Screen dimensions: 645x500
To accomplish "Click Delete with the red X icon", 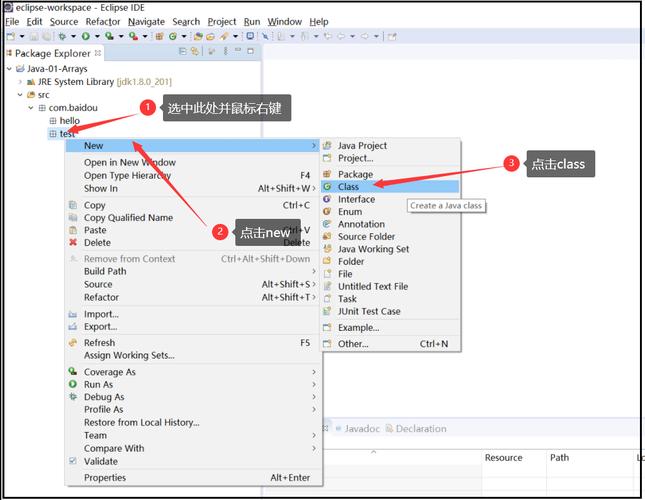I will tap(193, 243).
